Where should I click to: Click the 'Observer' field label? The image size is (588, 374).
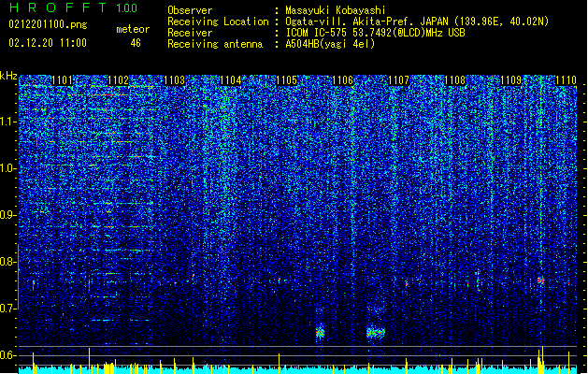click(x=190, y=10)
